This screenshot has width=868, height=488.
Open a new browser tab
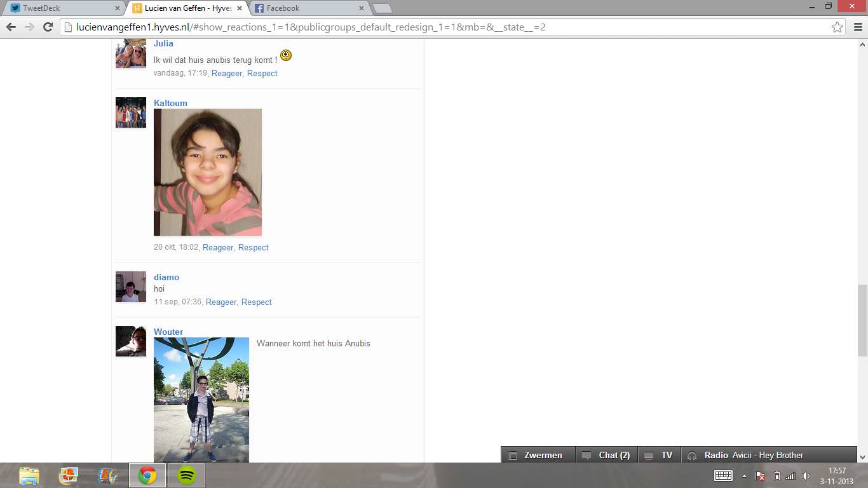[382, 8]
